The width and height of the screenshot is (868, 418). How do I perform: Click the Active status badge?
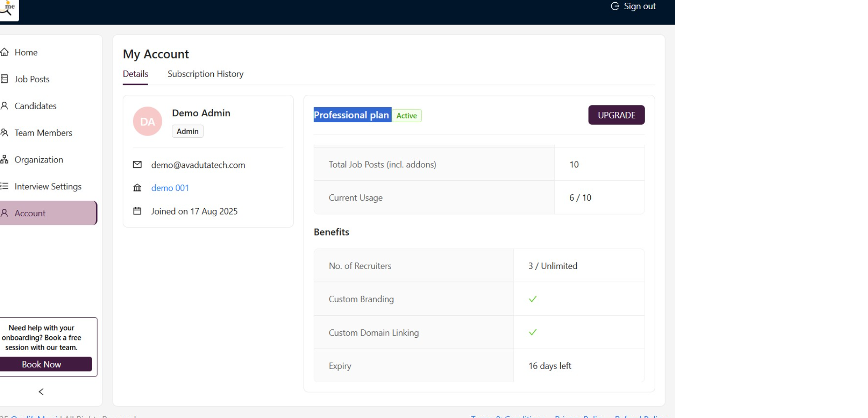pyautogui.click(x=407, y=116)
